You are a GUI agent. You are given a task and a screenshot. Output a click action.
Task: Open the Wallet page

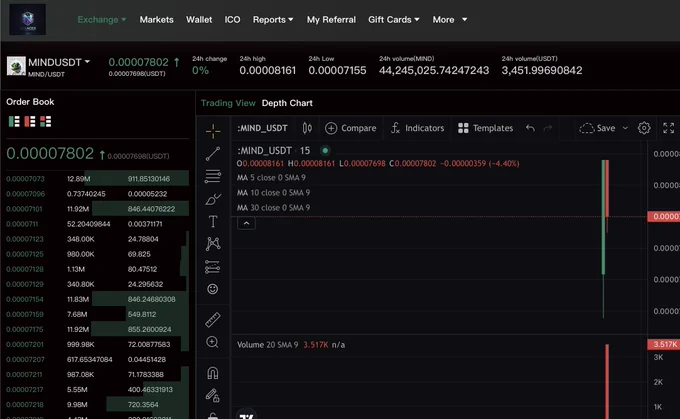click(x=199, y=20)
